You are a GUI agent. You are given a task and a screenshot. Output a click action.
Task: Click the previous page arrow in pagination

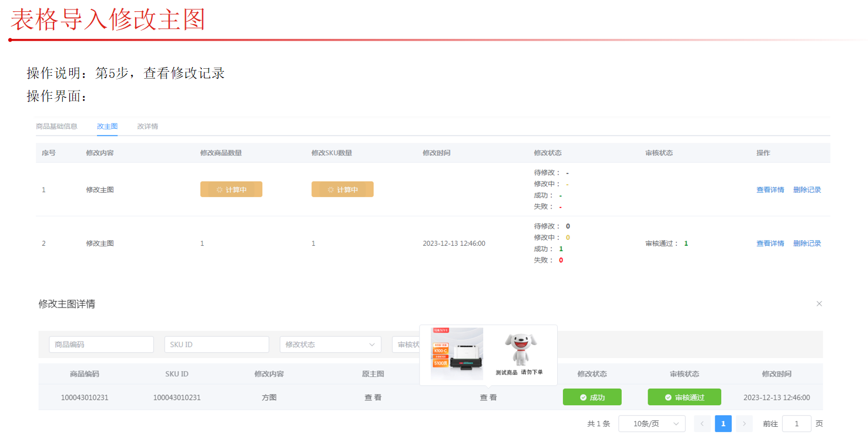pos(702,424)
